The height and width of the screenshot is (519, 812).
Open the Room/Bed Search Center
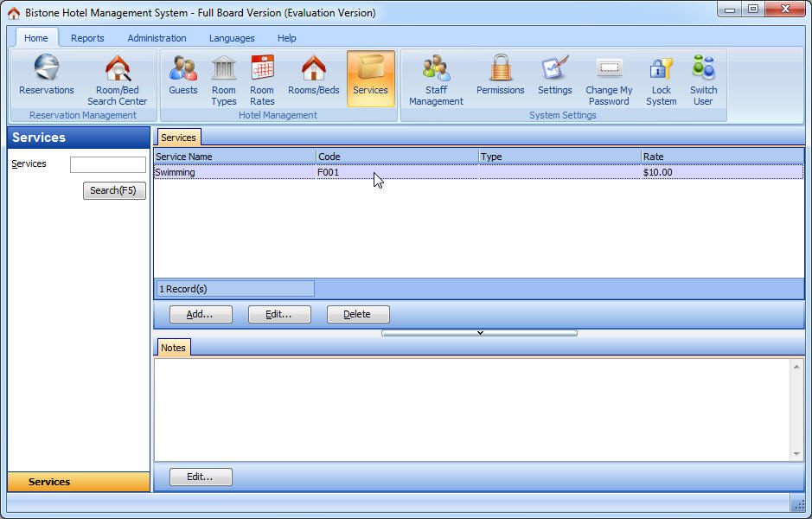point(117,78)
